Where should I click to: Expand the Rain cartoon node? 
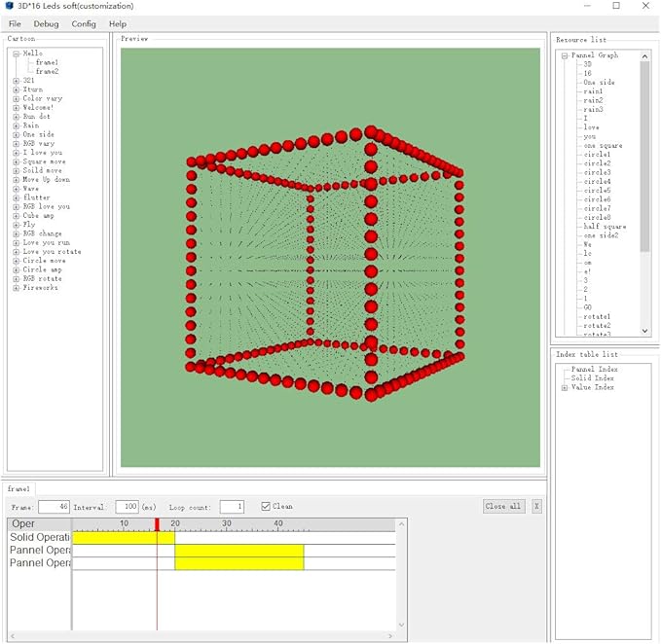pos(16,125)
